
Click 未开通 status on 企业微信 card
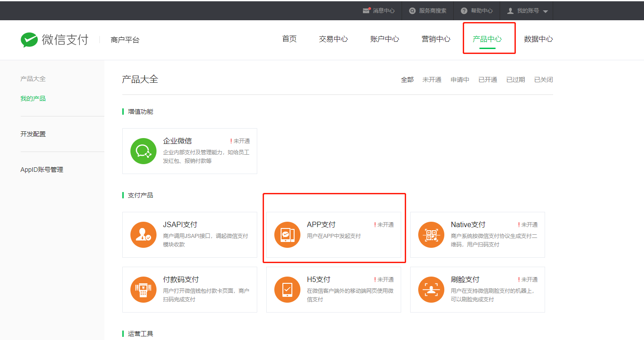tap(241, 141)
